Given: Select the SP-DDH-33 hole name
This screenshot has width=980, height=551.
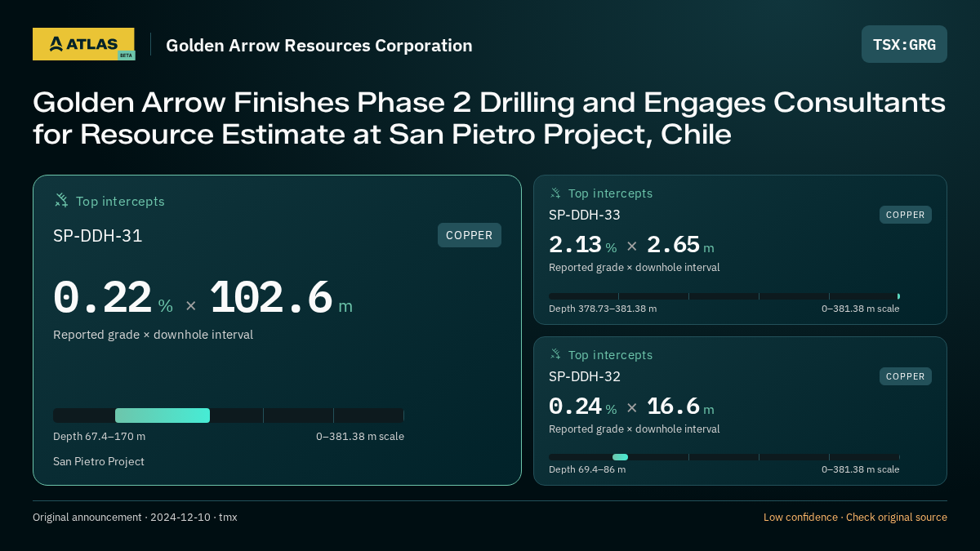Looking at the screenshot, I should tap(585, 216).
